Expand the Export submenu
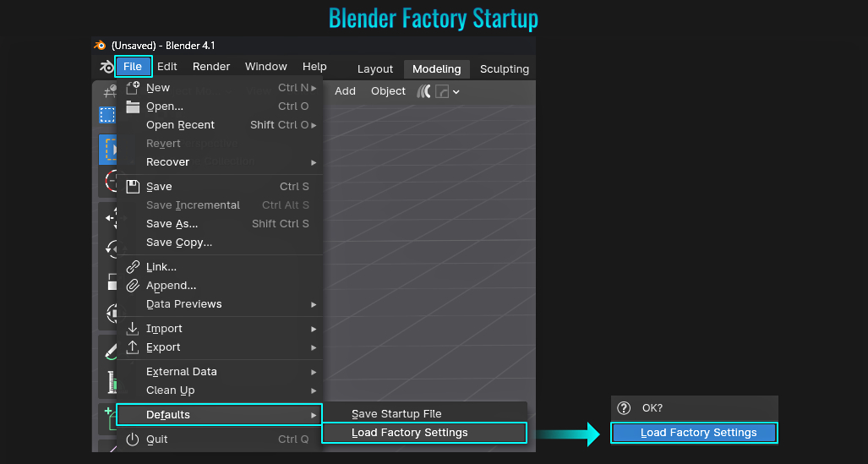The width and height of the screenshot is (868, 464). tap(220, 347)
